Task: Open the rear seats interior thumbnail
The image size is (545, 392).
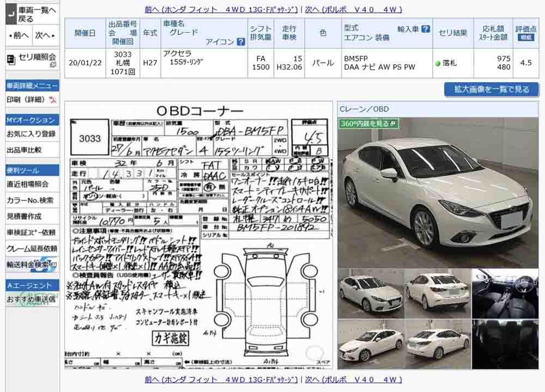Action: [505, 344]
